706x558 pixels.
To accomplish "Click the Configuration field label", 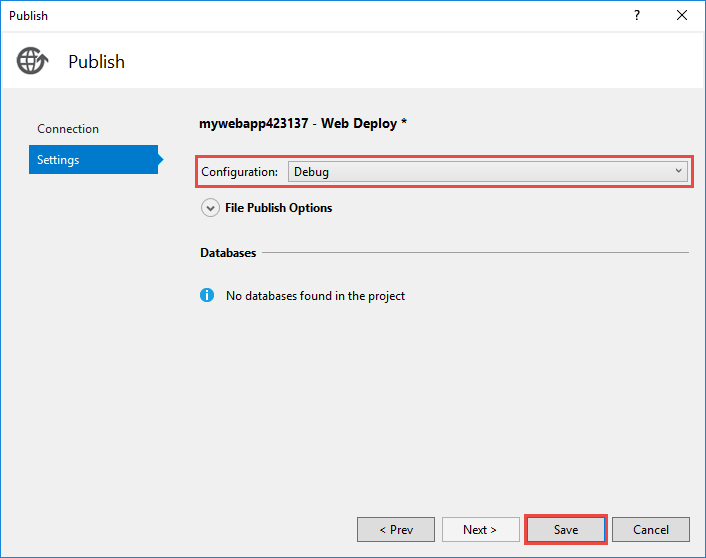I will click(240, 172).
